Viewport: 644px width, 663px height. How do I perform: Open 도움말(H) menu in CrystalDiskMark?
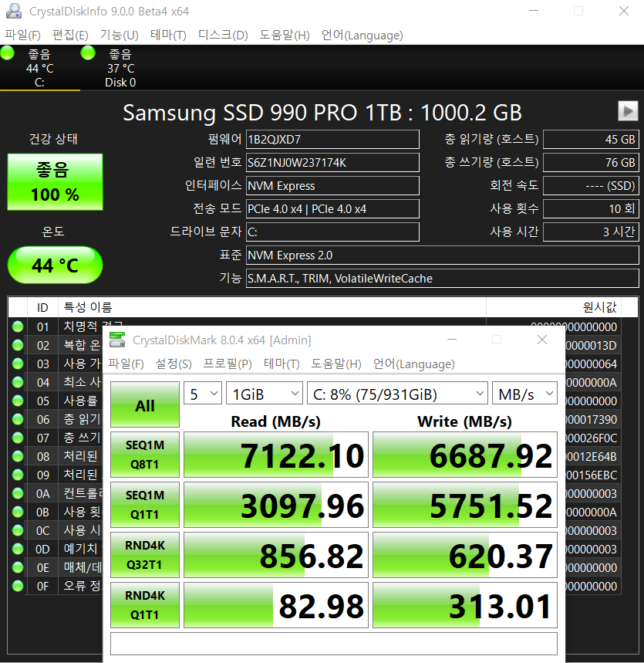[x=336, y=364]
